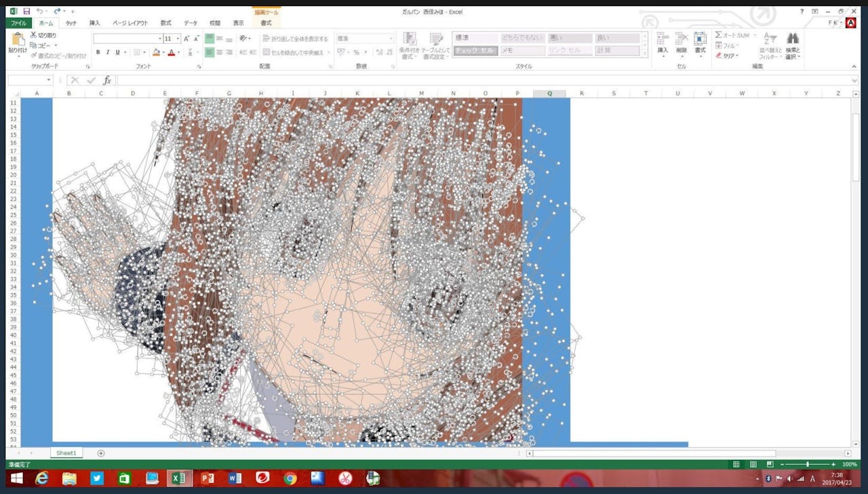
Task: Open the font size dropdown
Action: coord(177,39)
